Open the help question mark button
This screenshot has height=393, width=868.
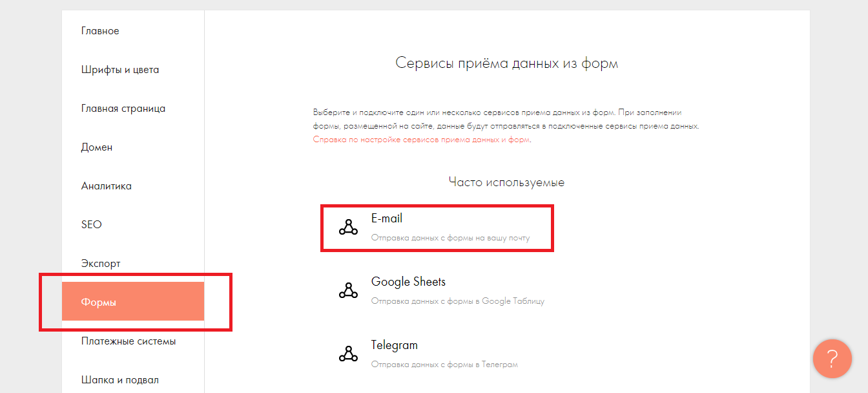(x=832, y=359)
